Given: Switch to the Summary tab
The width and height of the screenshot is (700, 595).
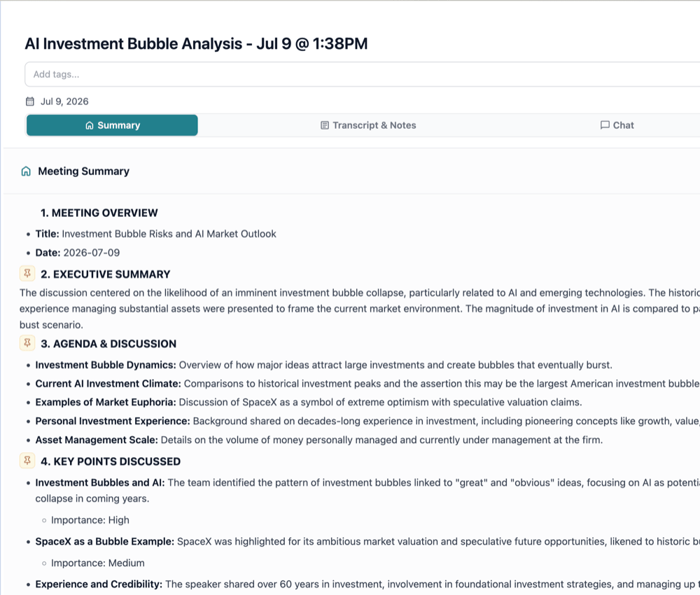Looking at the screenshot, I should (x=112, y=125).
